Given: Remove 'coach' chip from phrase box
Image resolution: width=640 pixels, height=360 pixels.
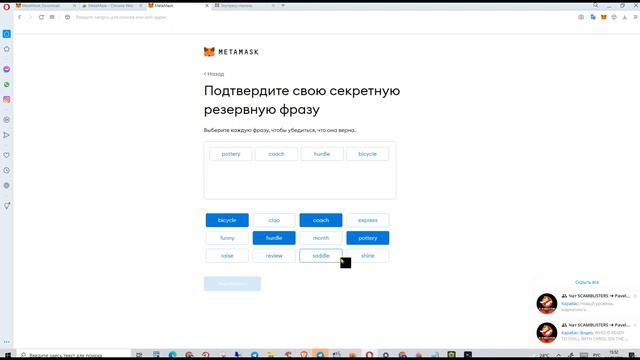Looking at the screenshot, I should (x=276, y=154).
